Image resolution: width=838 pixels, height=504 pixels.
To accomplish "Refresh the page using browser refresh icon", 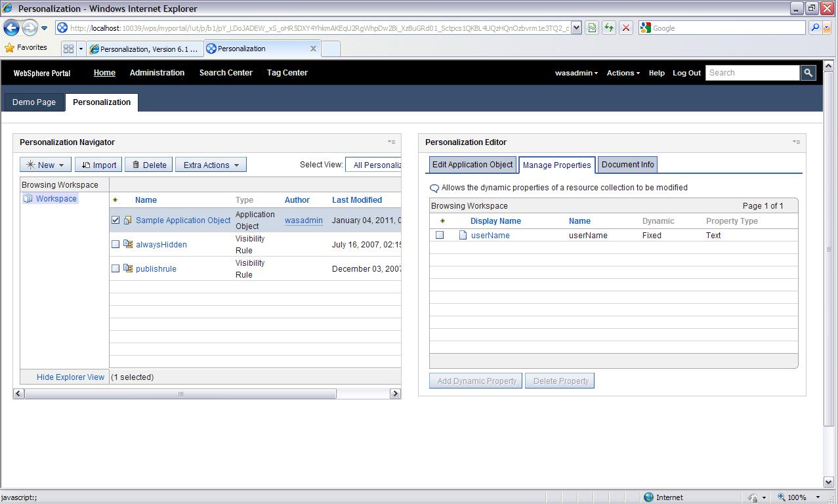I will tap(607, 28).
